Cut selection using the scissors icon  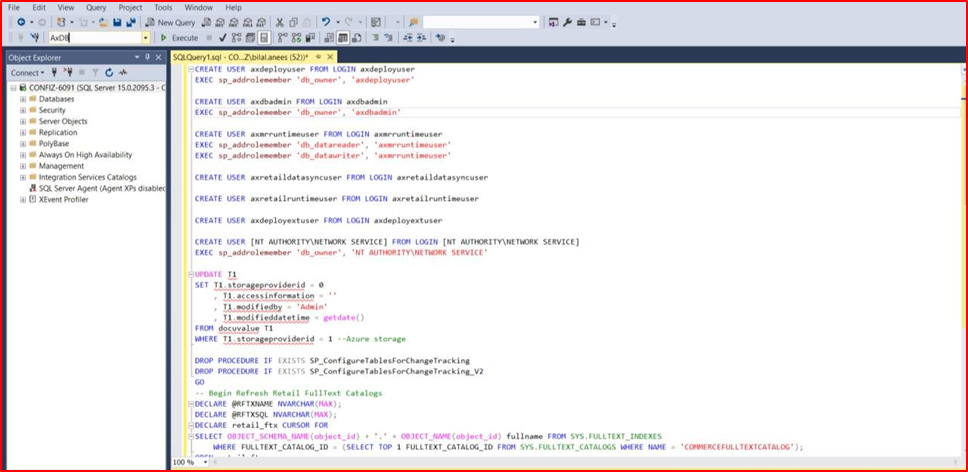coord(280,22)
